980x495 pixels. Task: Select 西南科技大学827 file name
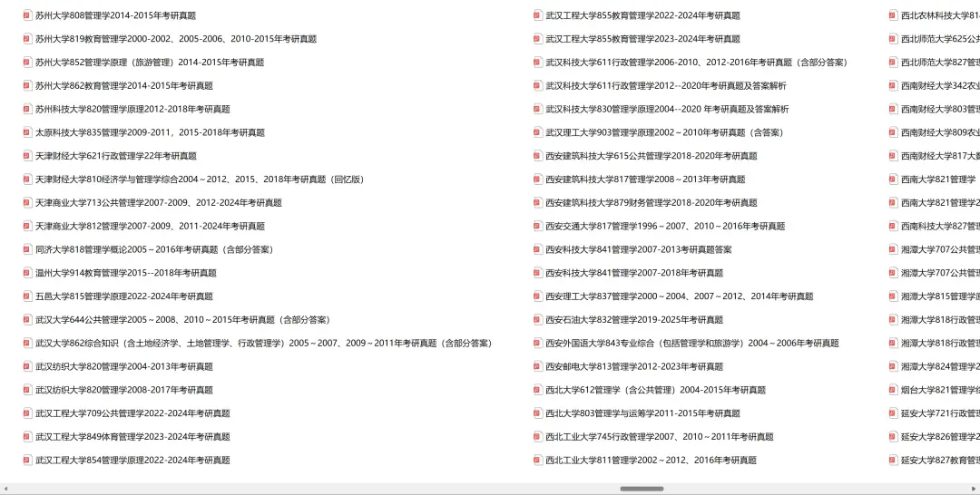tap(941, 226)
